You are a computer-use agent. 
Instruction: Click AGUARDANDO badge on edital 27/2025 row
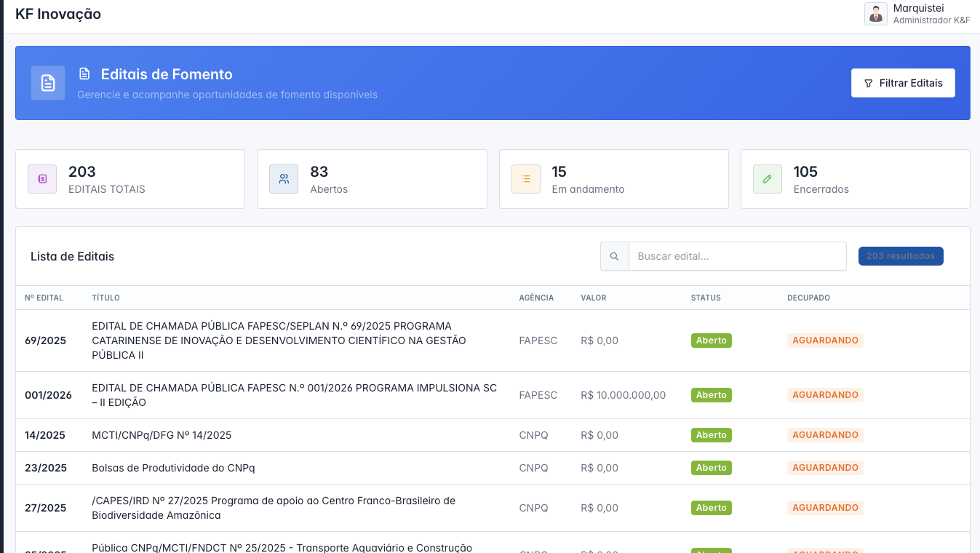(x=825, y=508)
